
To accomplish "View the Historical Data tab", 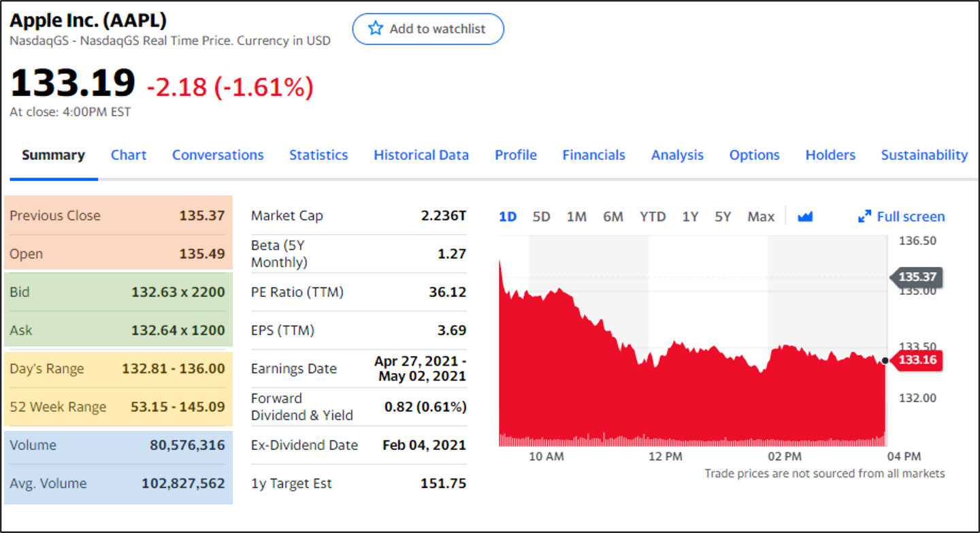I will click(x=421, y=155).
